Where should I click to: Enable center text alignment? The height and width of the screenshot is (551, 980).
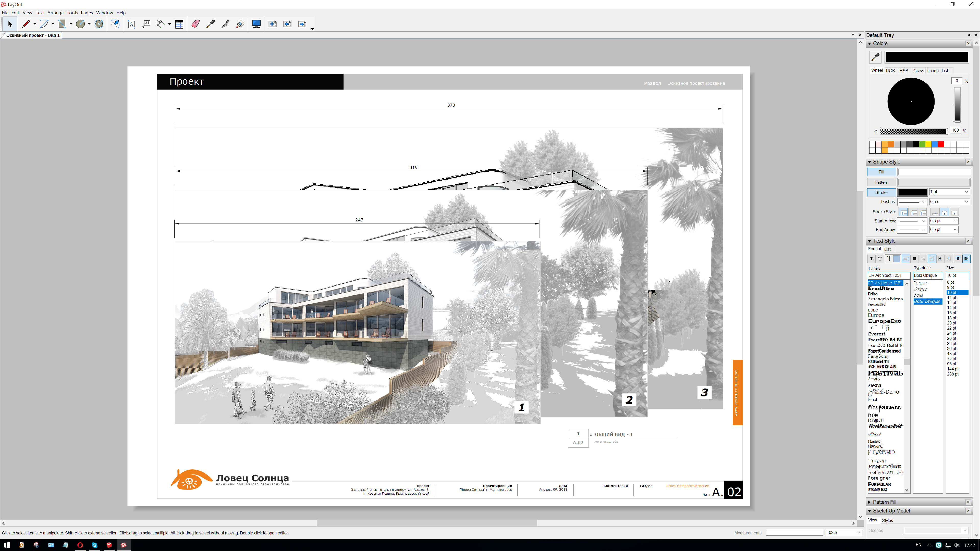coord(914,259)
